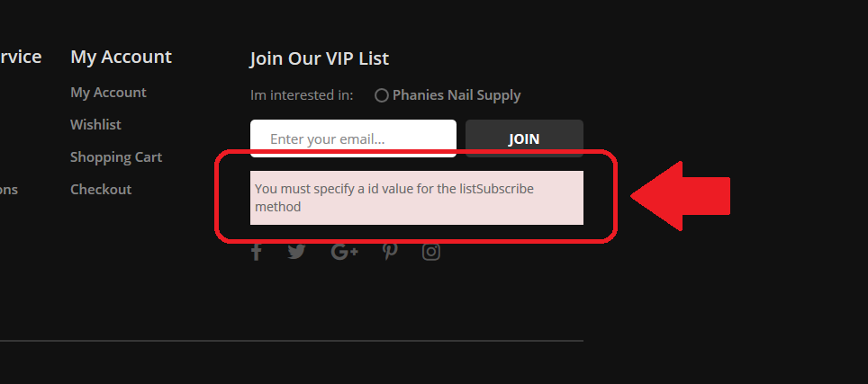
Task: Click the Join Our VIP List heading
Action: (320, 58)
